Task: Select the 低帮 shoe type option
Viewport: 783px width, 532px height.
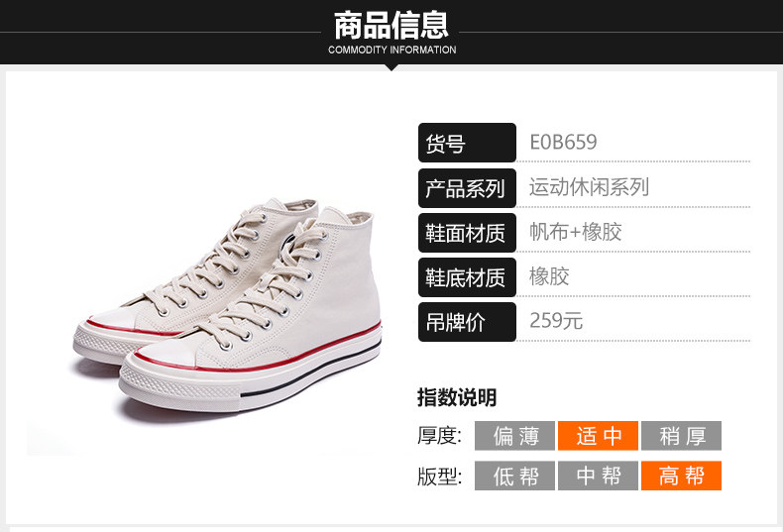Action: coord(514,476)
